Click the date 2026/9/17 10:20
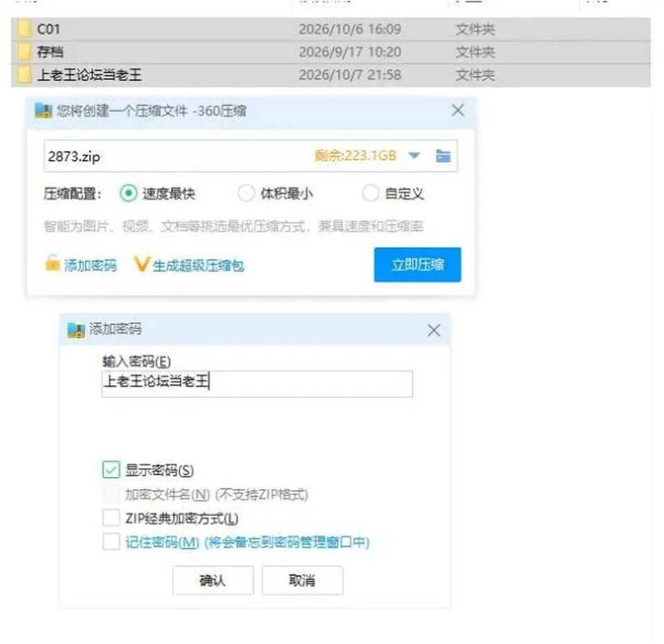This screenshot has height=644, width=664. pyautogui.click(x=350, y=52)
